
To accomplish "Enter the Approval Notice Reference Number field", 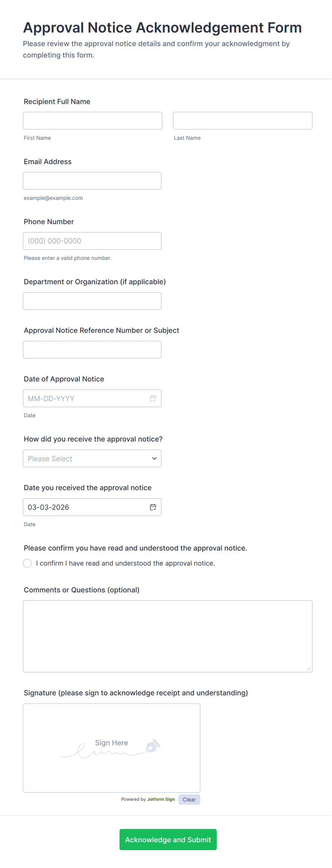I will click(x=92, y=349).
